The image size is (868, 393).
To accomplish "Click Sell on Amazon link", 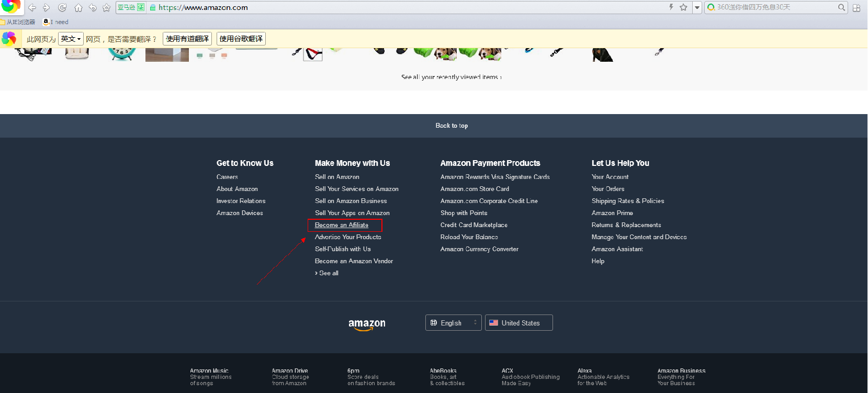I will click(337, 177).
